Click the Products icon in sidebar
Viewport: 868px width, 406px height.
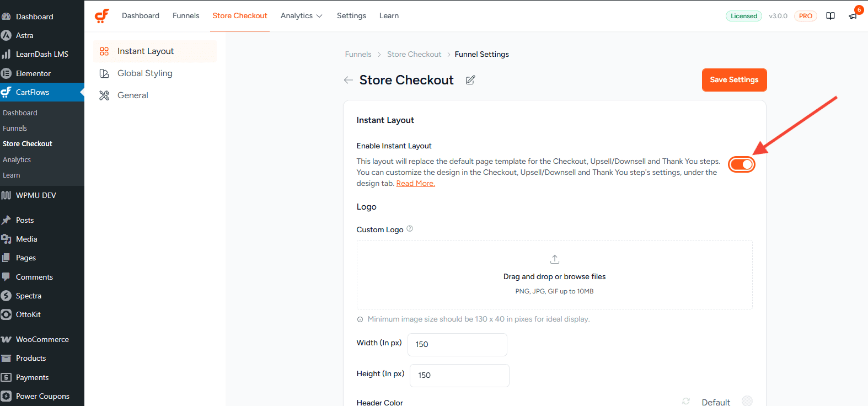click(6, 358)
